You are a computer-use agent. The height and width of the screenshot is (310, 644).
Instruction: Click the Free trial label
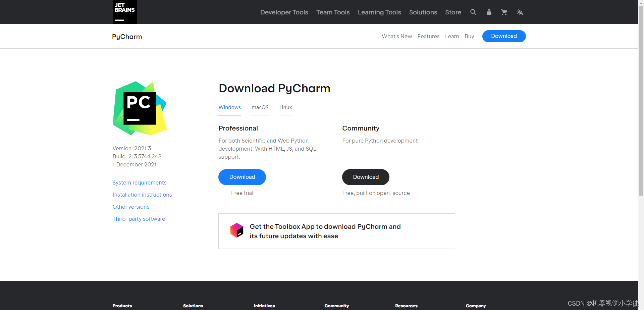[x=242, y=193]
